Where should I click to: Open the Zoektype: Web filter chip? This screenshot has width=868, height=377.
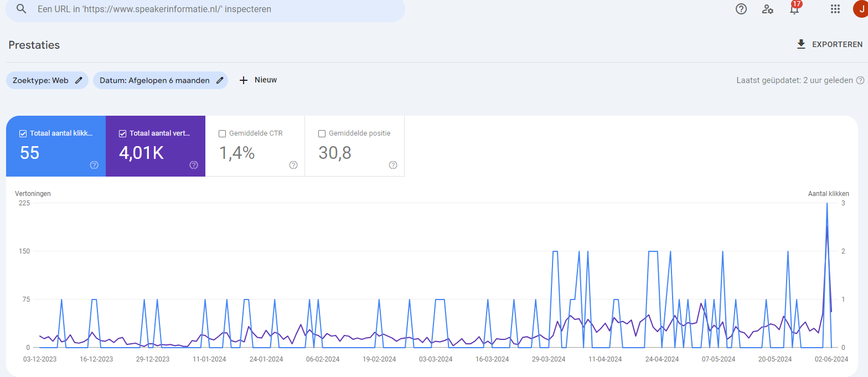tap(47, 80)
